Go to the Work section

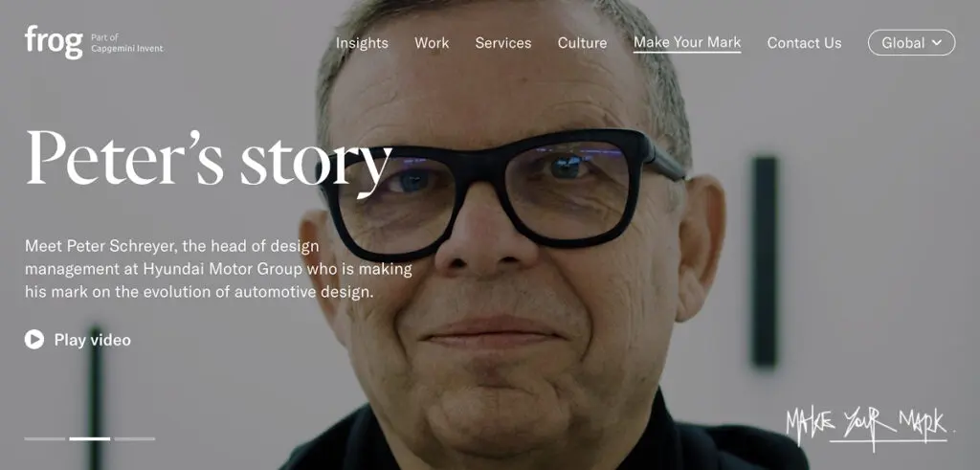pyautogui.click(x=432, y=43)
